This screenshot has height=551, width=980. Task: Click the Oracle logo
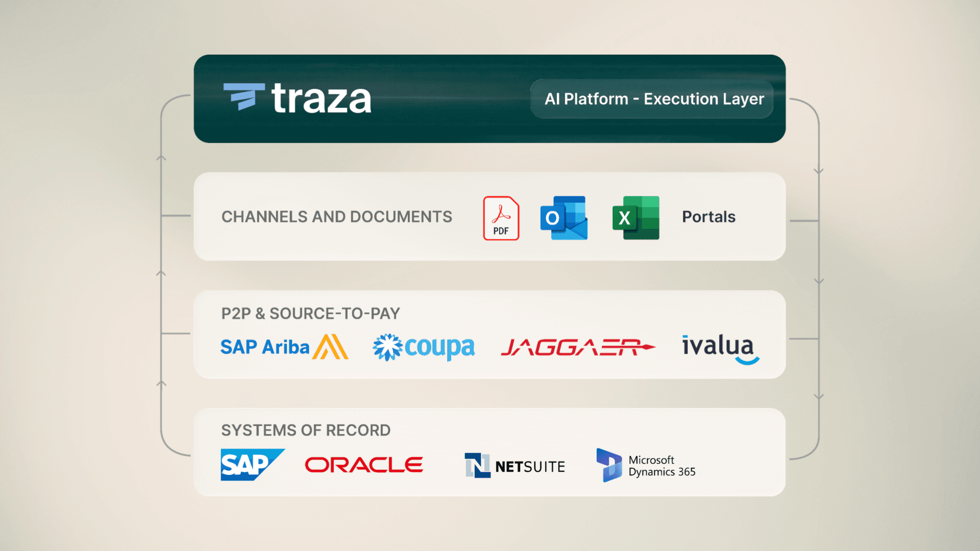pyautogui.click(x=364, y=465)
